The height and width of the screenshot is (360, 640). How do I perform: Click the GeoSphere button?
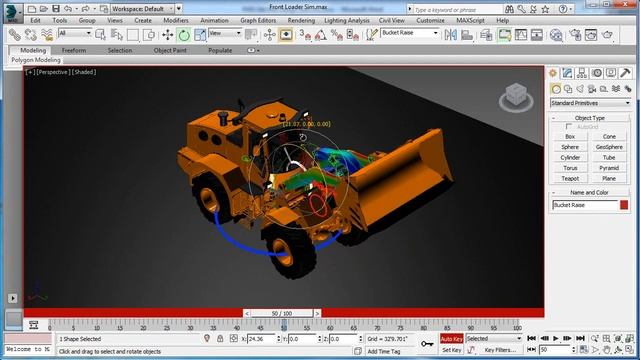pos(609,147)
